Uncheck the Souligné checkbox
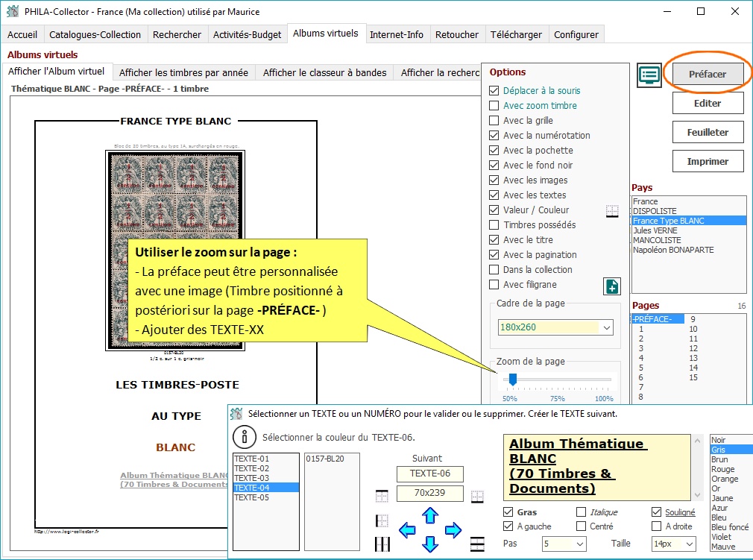 point(656,512)
